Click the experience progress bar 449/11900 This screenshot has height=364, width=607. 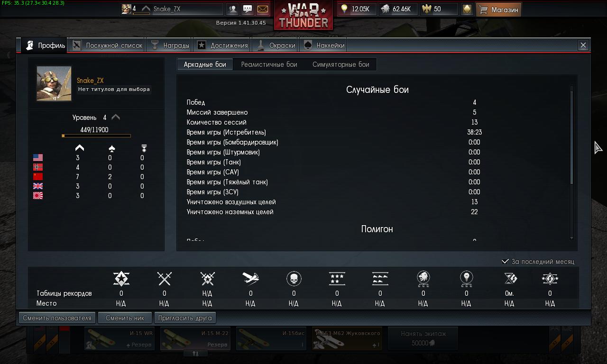click(96, 136)
